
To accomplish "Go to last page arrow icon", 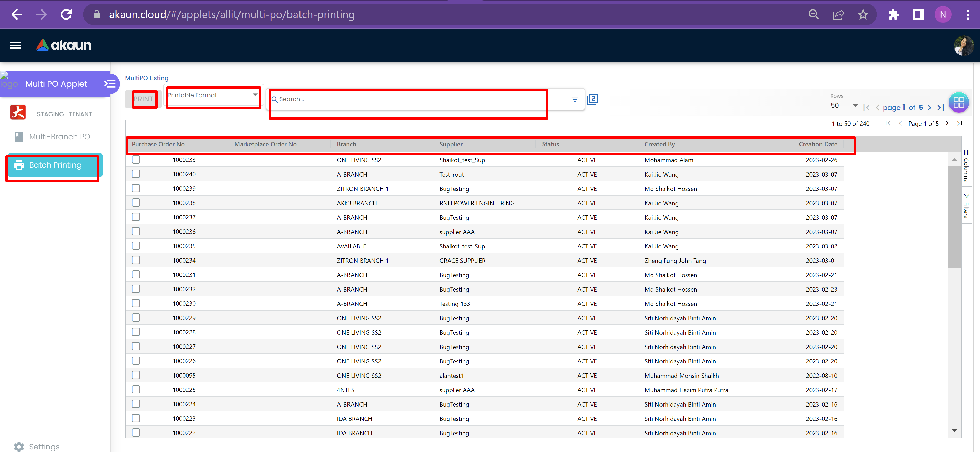I will (941, 107).
